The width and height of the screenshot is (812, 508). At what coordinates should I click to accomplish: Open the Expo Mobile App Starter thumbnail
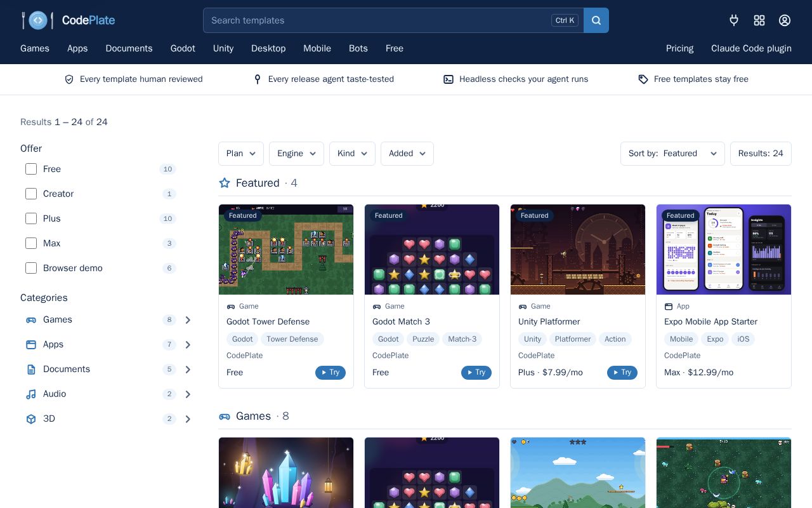[724, 250]
